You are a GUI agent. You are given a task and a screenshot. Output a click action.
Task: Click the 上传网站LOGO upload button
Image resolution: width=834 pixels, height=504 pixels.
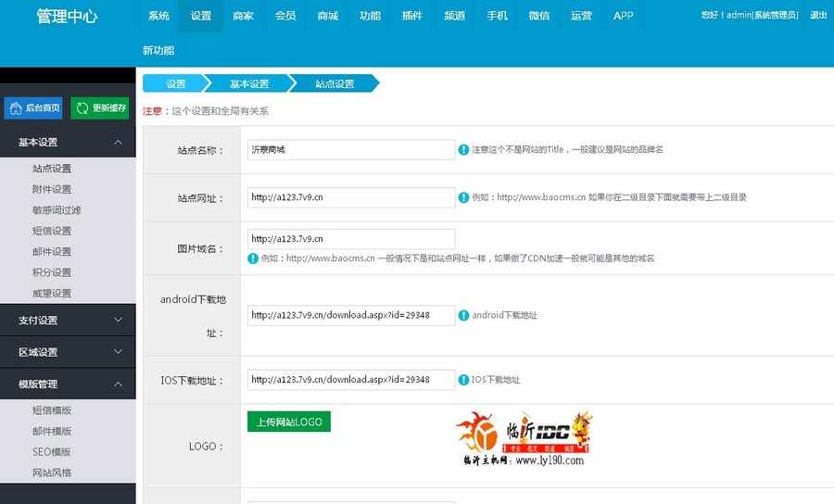289,422
